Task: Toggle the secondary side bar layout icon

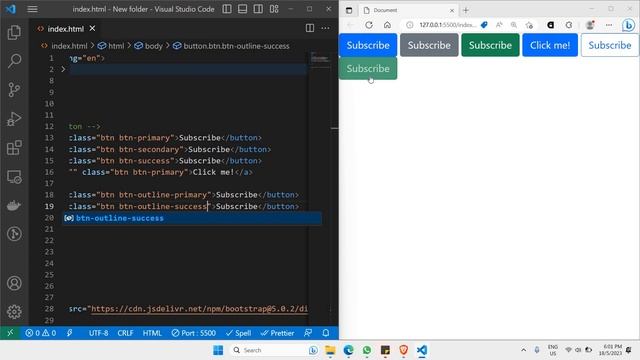Action: (258, 9)
